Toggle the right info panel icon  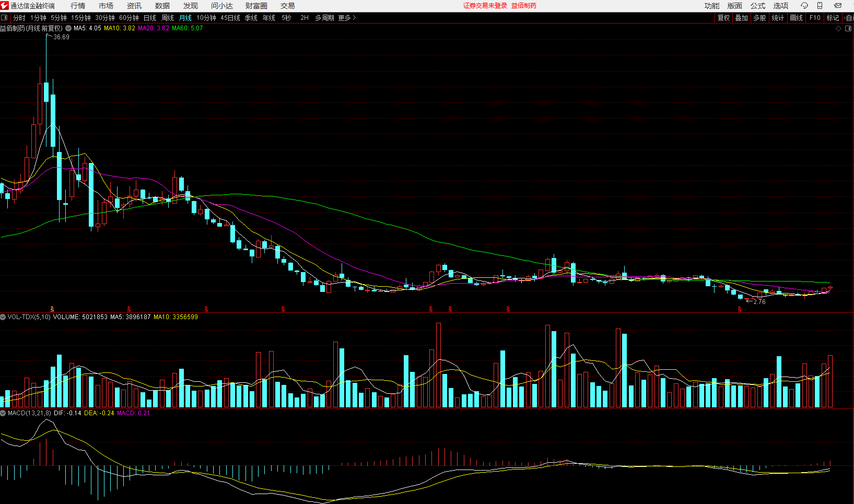pos(848,29)
